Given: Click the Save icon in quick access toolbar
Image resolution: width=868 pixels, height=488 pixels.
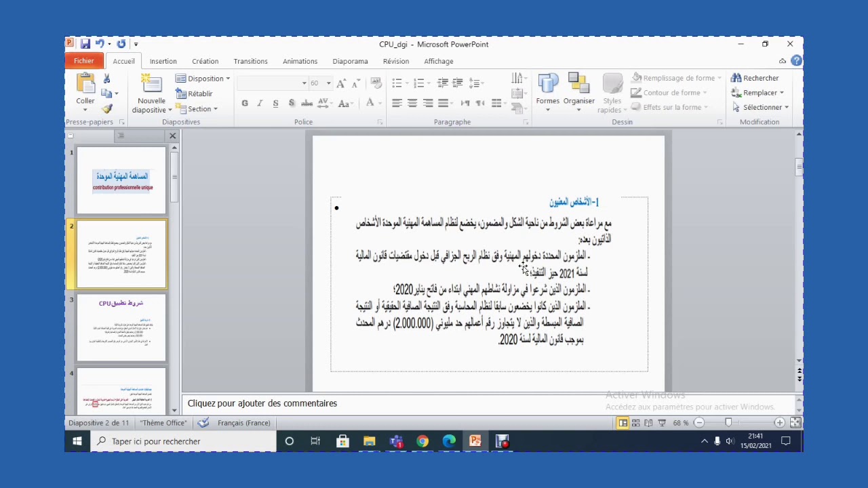Looking at the screenshot, I should (85, 44).
